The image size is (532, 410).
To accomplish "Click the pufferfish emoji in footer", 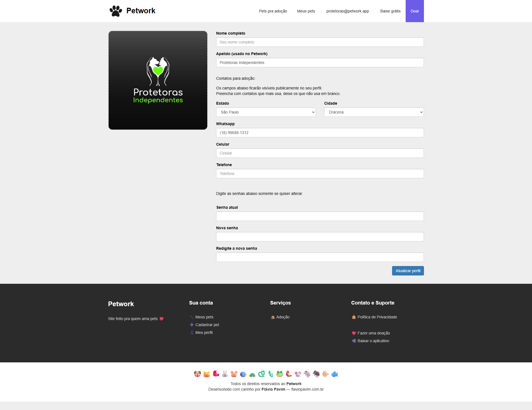I will click(326, 374).
